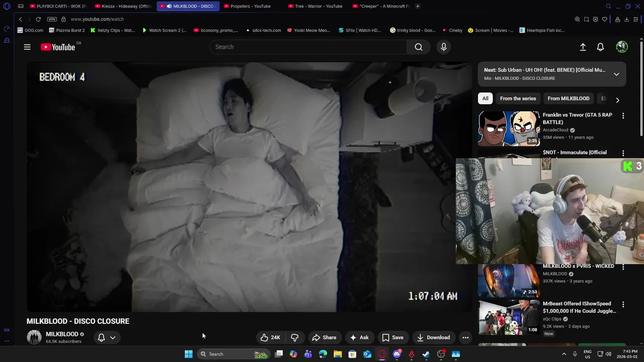Dislike the DISCO CLOSURE video

pos(295,337)
